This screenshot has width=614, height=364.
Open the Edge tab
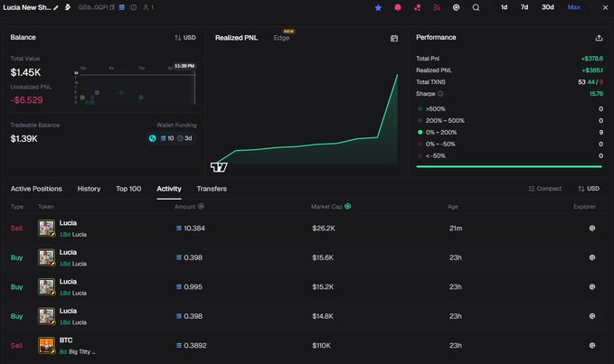pyautogui.click(x=281, y=38)
